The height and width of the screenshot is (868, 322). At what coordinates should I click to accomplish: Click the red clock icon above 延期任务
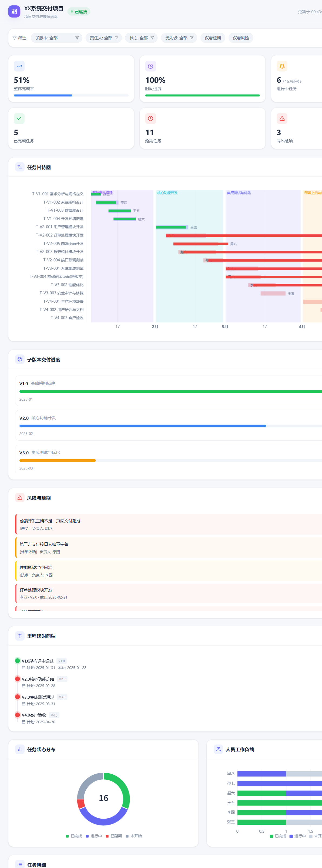click(x=150, y=118)
